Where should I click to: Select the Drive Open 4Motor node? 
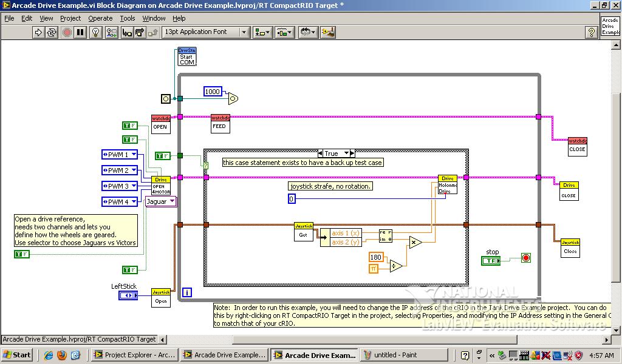[160, 186]
